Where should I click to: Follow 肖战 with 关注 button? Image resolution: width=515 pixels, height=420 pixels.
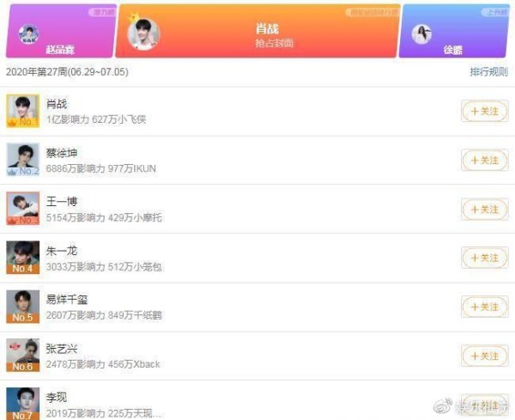[x=485, y=111]
